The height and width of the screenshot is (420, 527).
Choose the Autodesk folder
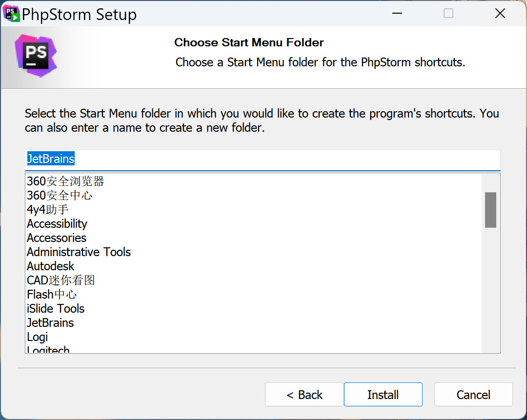point(51,266)
